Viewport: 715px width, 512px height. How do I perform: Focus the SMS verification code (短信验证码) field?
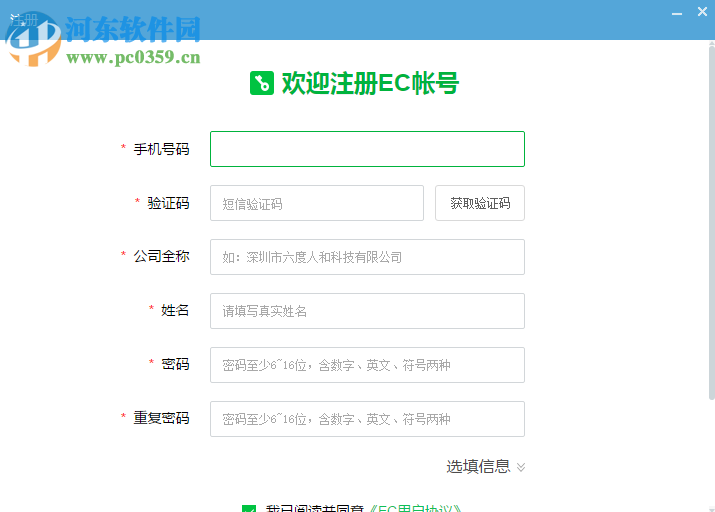317,203
